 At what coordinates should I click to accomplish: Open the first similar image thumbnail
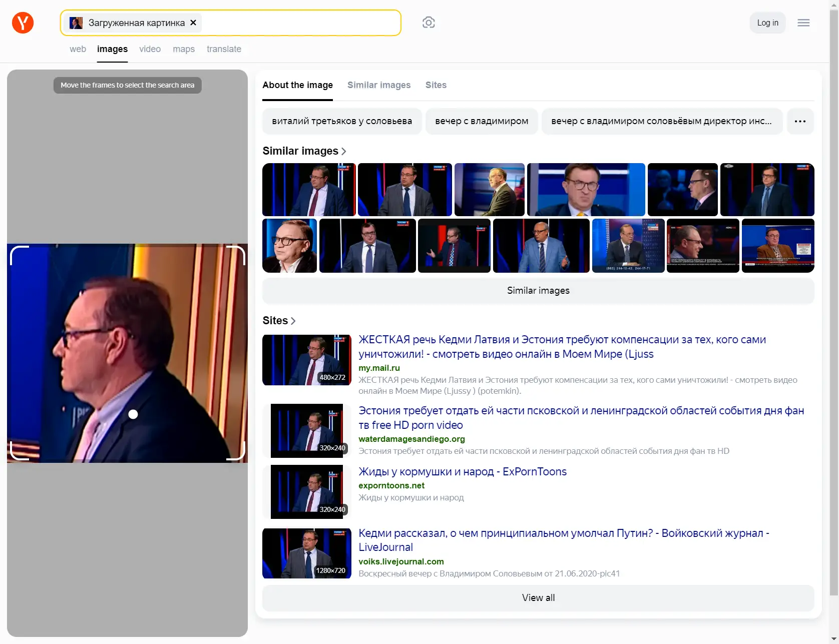click(309, 190)
